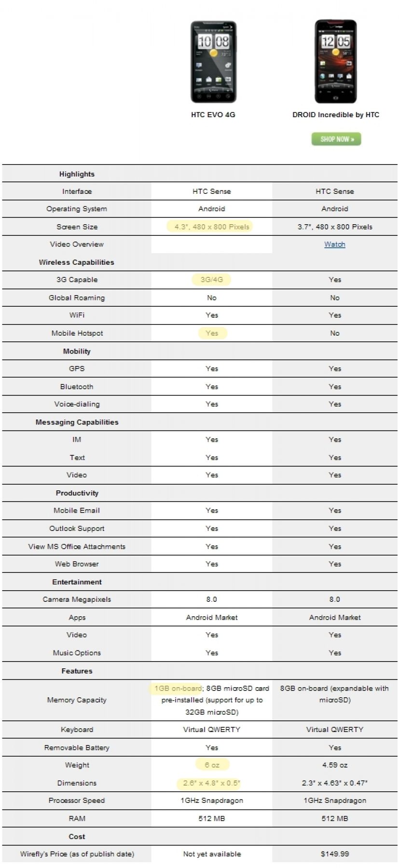Select the Entertainment section heading

(x=77, y=582)
